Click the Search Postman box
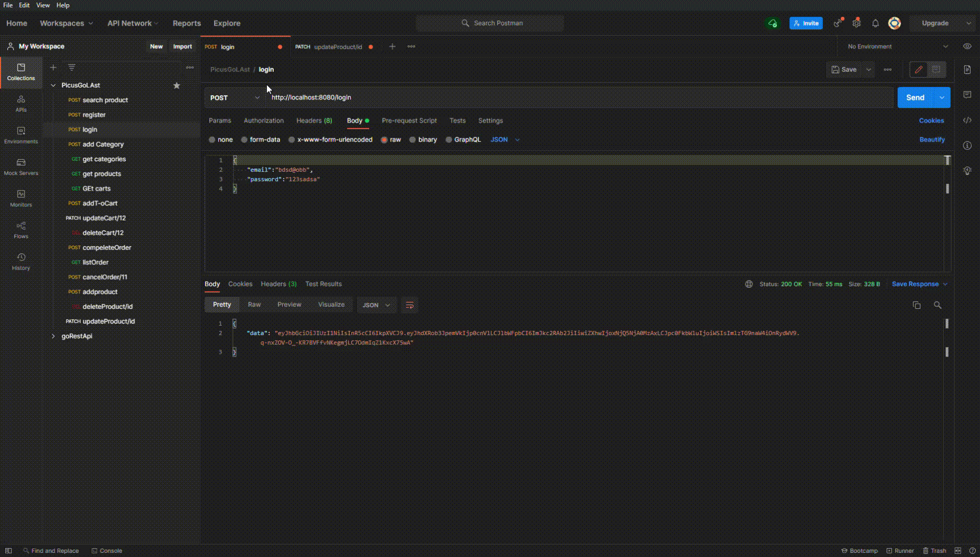Screen dimensions: 980x557 point(489,23)
